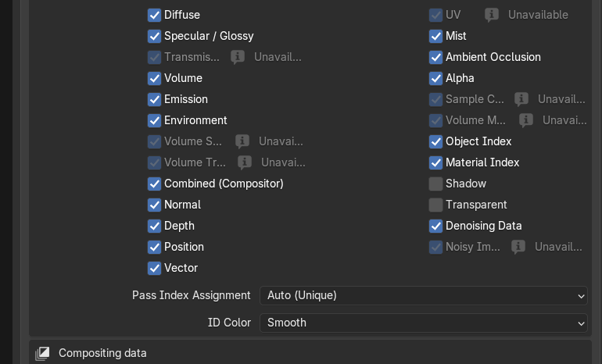602x364 pixels.
Task: Uncheck the Volume pass
Action: click(x=154, y=78)
